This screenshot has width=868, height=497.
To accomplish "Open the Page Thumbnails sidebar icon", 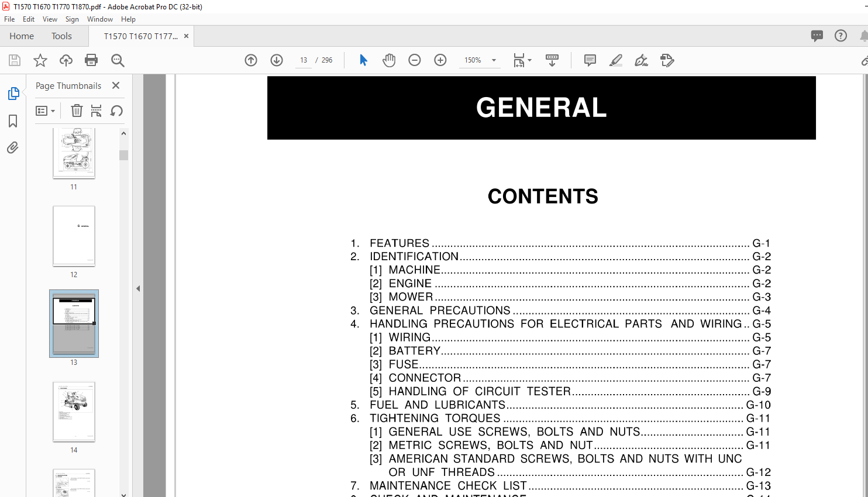I will coord(13,94).
